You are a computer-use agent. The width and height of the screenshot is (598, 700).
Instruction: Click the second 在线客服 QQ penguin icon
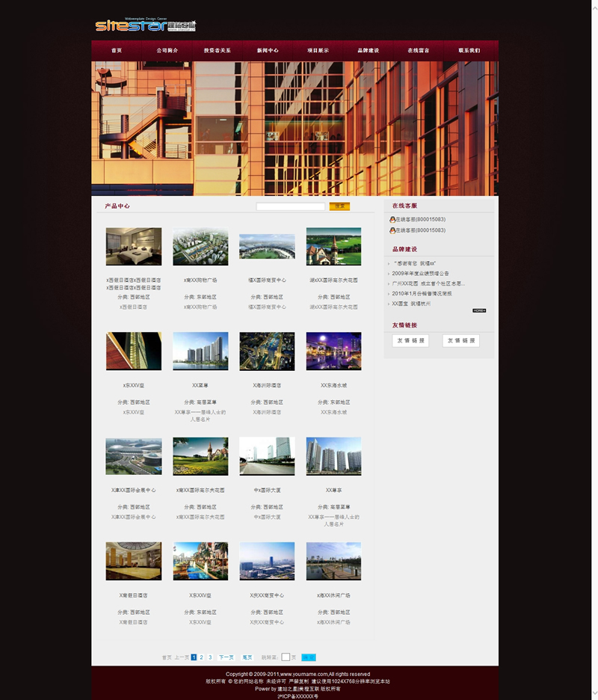coord(392,230)
